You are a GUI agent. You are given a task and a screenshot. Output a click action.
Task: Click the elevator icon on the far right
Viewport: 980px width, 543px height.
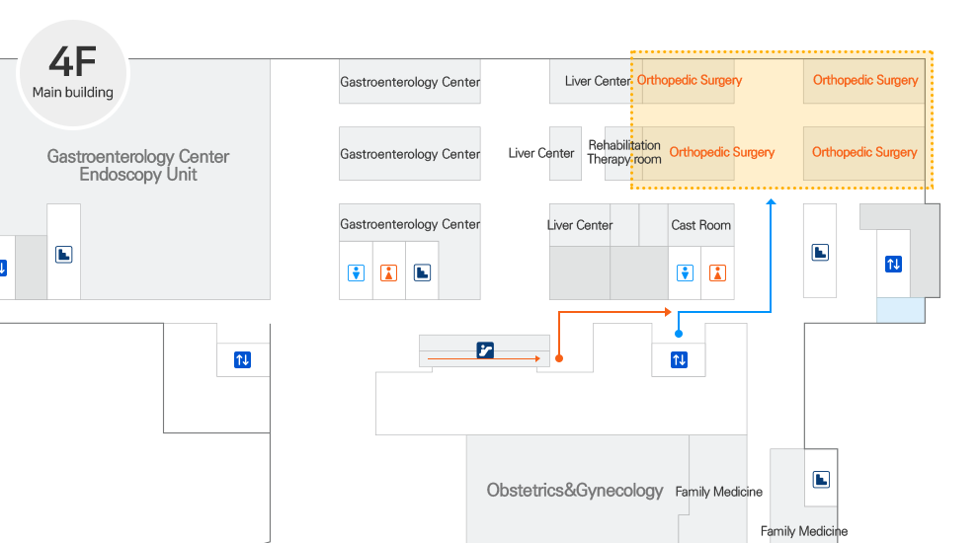tap(893, 264)
